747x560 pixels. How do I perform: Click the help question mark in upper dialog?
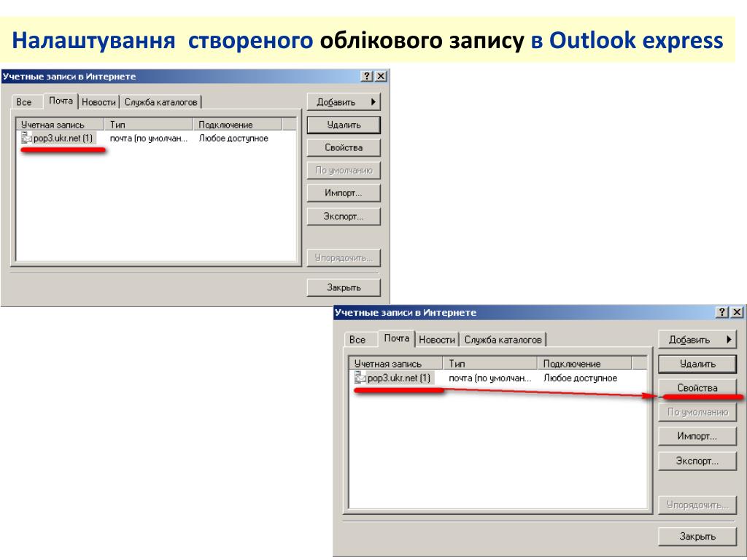(366, 76)
